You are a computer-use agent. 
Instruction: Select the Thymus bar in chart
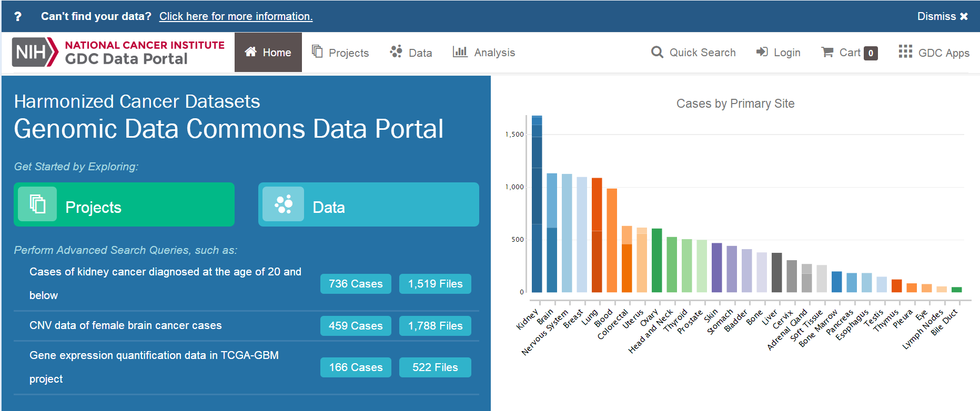(x=896, y=286)
